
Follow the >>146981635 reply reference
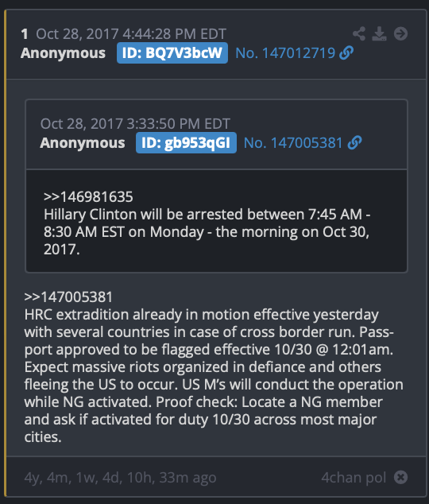click(88, 196)
